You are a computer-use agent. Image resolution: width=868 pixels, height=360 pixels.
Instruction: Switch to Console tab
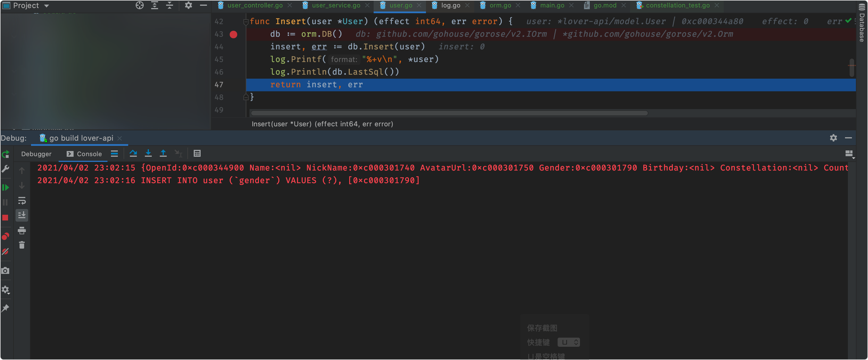[x=84, y=154]
